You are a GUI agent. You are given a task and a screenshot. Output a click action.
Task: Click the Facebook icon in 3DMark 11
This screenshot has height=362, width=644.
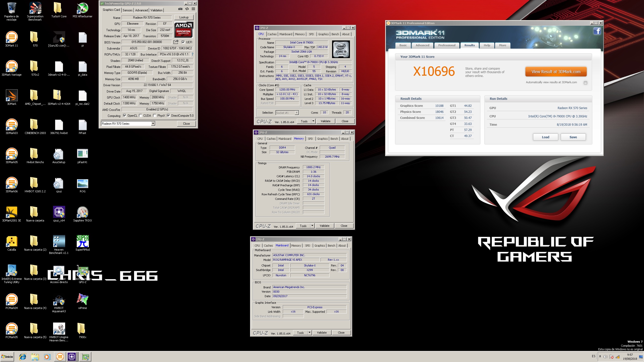[597, 31]
